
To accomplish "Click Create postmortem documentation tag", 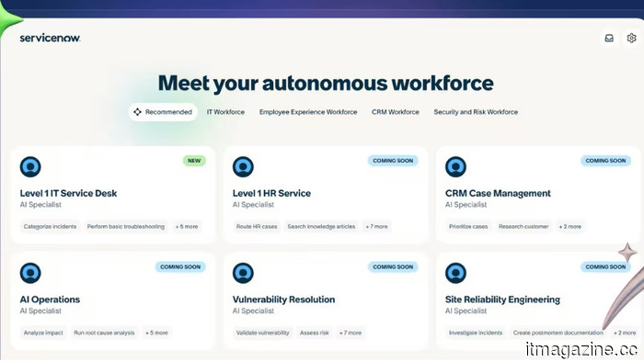I will [x=558, y=333].
